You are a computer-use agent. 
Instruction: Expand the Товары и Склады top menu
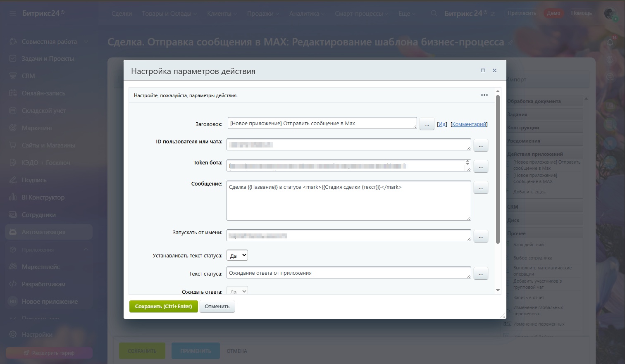[169, 14]
